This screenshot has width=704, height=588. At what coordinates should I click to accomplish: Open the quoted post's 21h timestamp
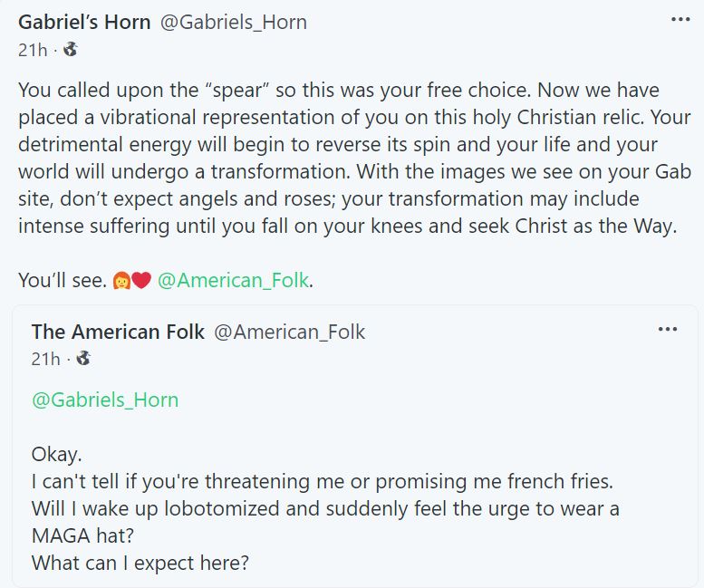click(x=45, y=359)
